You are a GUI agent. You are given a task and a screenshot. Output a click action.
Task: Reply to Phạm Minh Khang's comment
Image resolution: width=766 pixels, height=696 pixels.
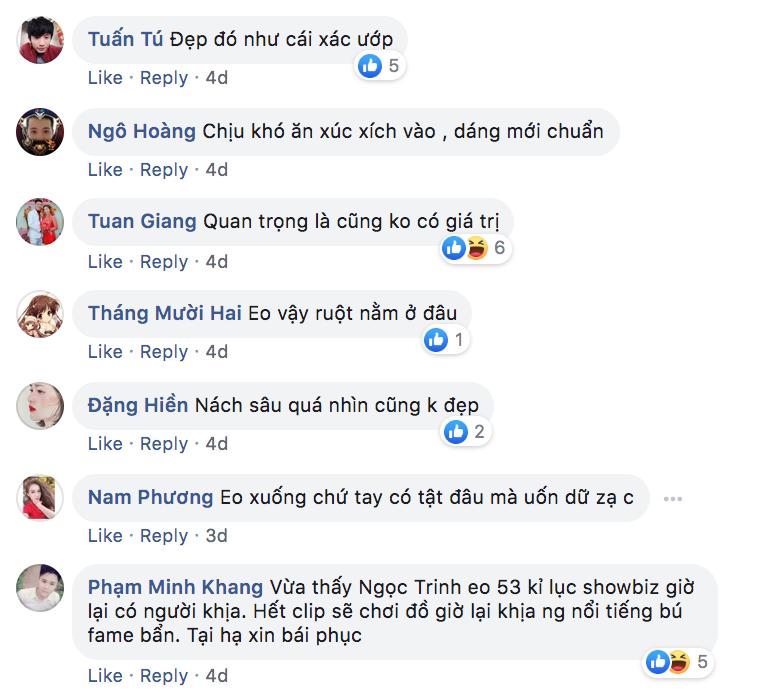(164, 676)
